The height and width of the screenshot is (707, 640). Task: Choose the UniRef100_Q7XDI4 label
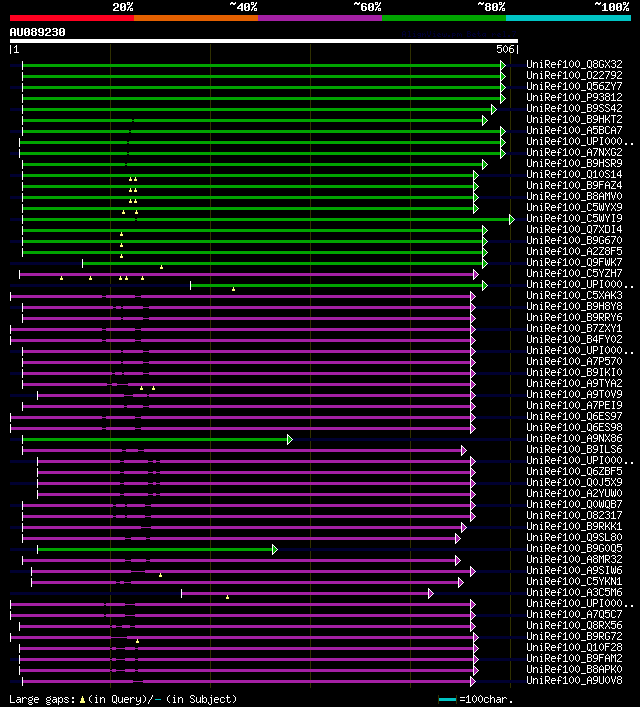pos(574,230)
